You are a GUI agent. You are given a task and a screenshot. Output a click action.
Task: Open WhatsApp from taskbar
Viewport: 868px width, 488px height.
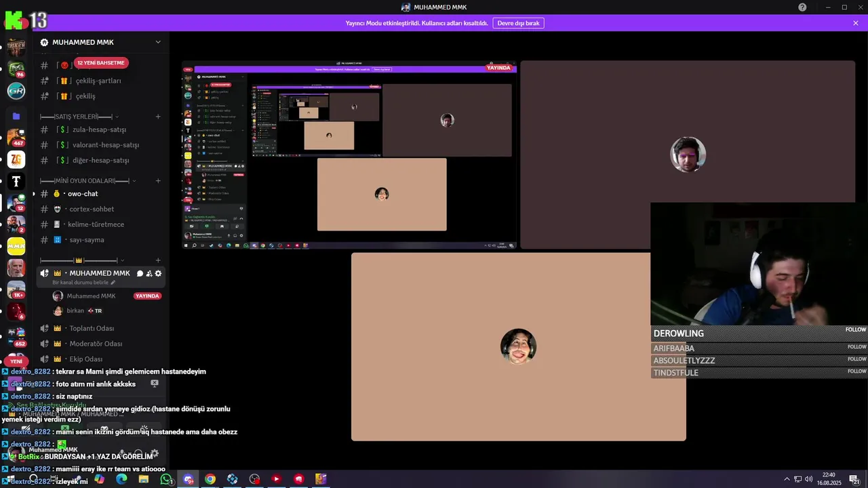[166, 479]
